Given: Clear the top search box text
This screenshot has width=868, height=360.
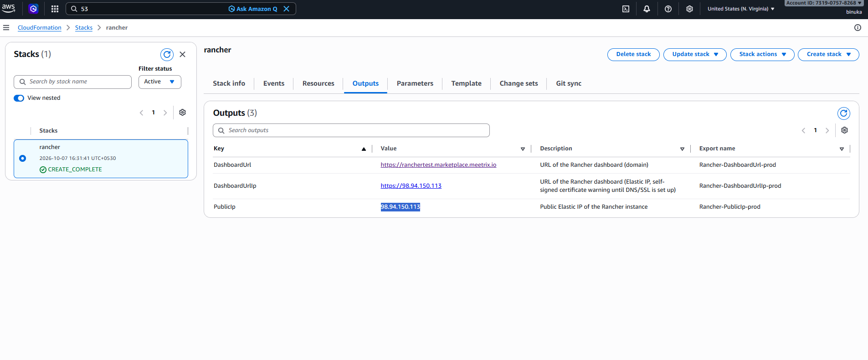Looking at the screenshot, I should tap(286, 9).
